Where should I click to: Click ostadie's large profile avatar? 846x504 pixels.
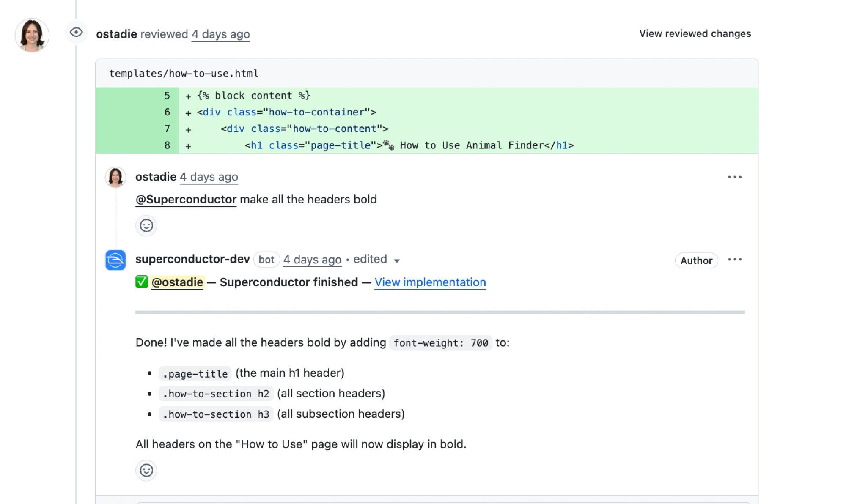pos(32,35)
